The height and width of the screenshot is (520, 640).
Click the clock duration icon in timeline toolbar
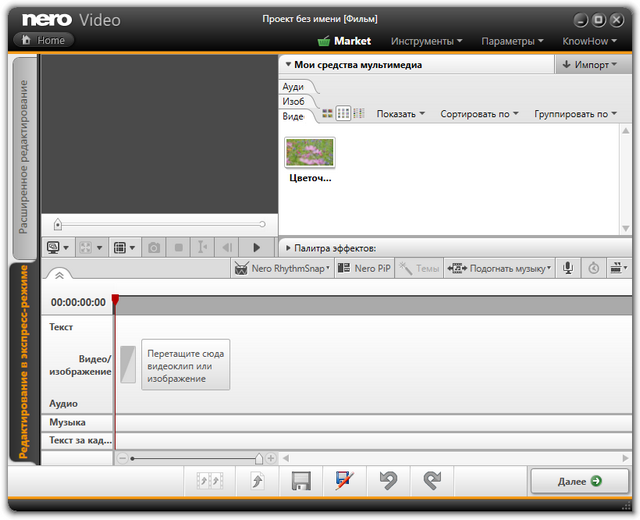[x=594, y=268]
